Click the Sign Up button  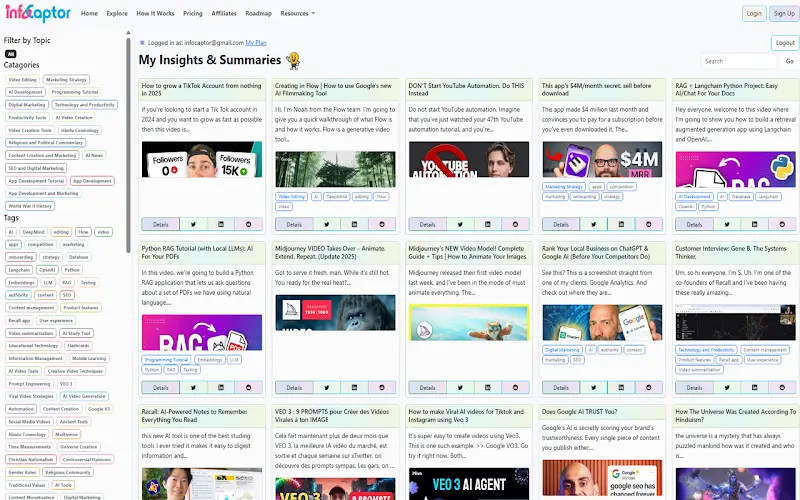784,13
